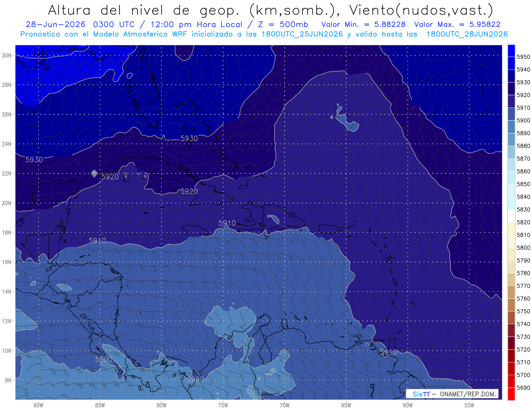This screenshot has height=411, width=532.
Task: Select the 5890 color scale label
Action: [524, 133]
